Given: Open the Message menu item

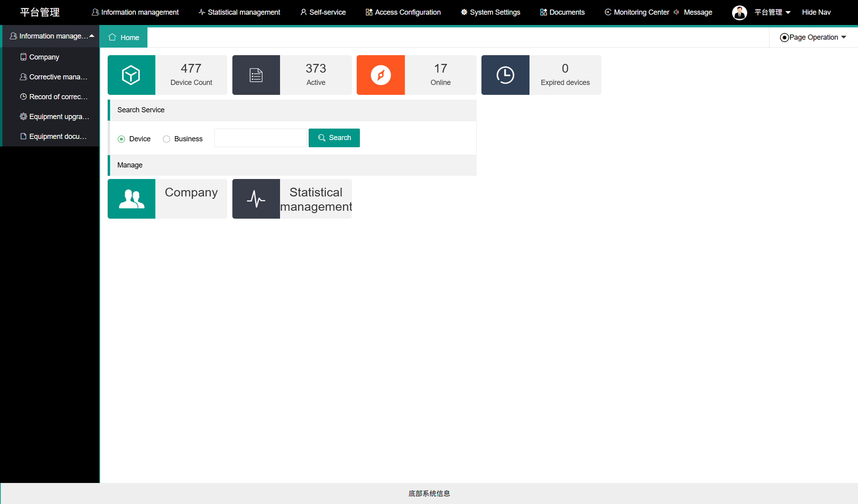Looking at the screenshot, I should [698, 12].
